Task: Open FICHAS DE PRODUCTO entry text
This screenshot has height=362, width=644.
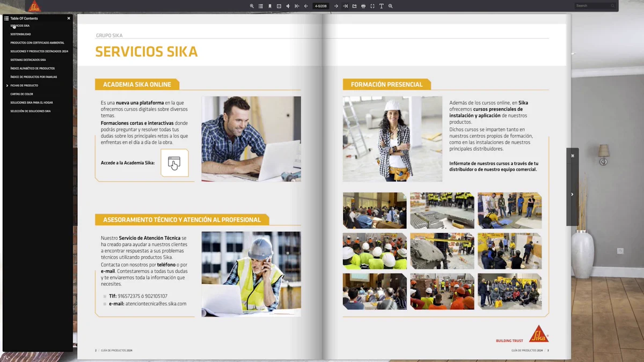Action: 24,85
